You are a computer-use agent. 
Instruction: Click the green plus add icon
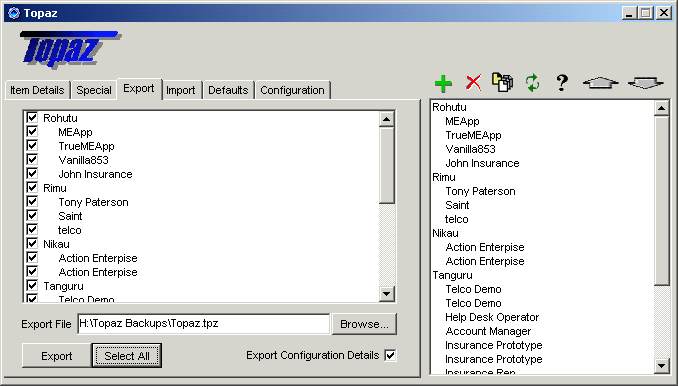click(x=443, y=83)
